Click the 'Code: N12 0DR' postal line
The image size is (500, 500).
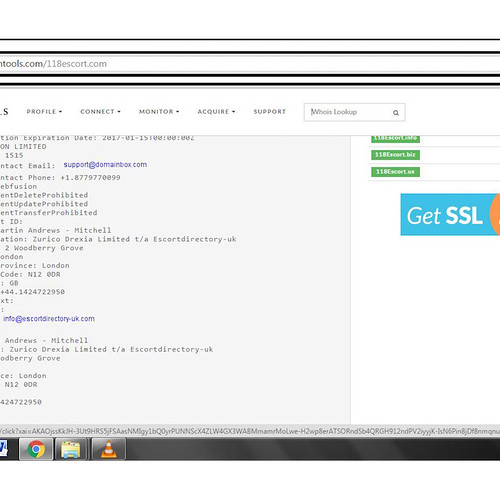tap(30, 274)
